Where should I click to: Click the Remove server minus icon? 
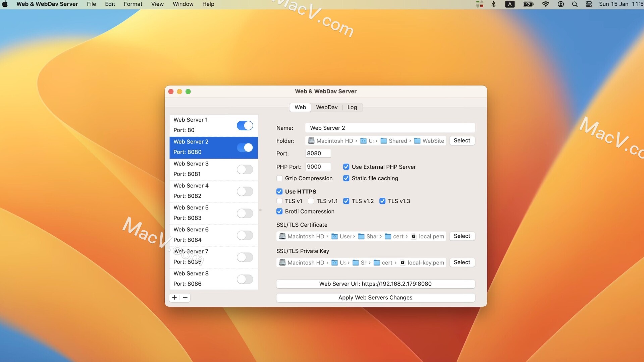(185, 297)
